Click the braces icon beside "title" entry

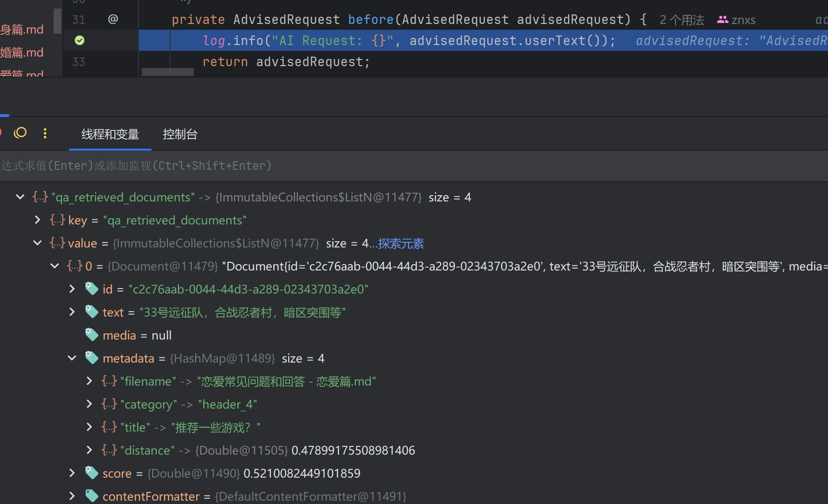point(109,427)
